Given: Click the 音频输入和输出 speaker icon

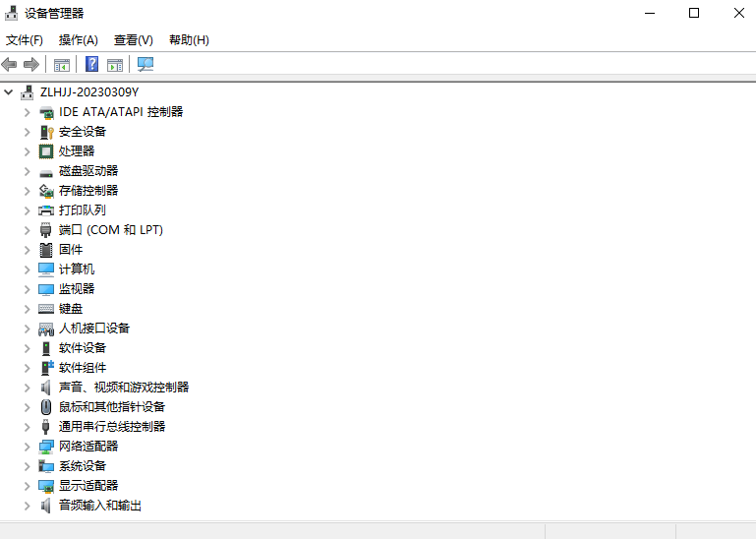Looking at the screenshot, I should (46, 506).
